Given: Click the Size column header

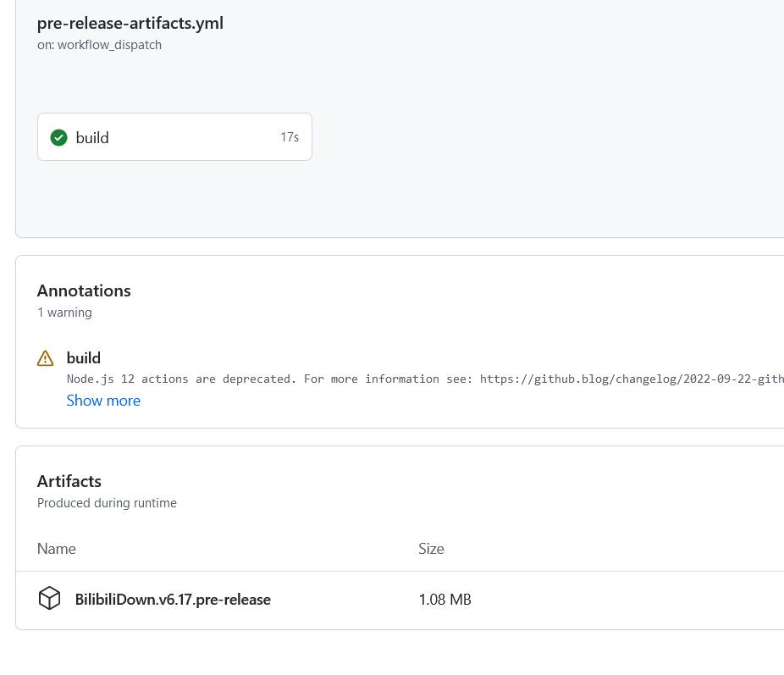Looking at the screenshot, I should (x=431, y=549).
